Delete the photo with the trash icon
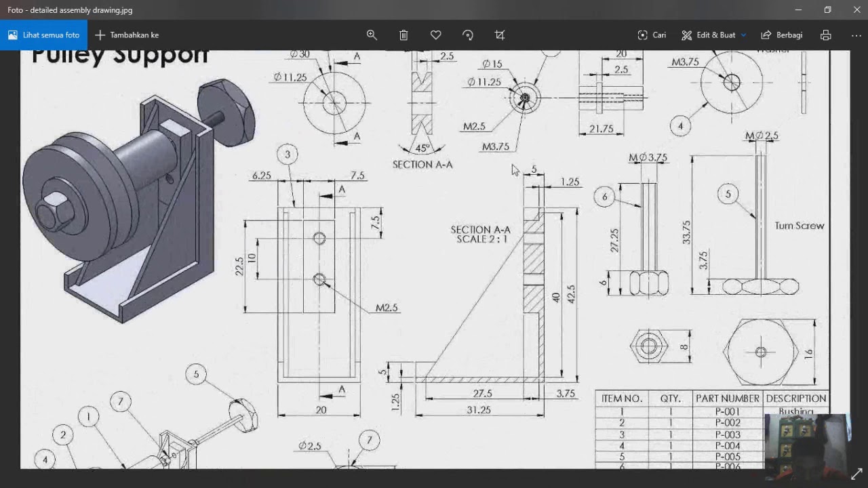This screenshot has width=868, height=488. tap(403, 35)
